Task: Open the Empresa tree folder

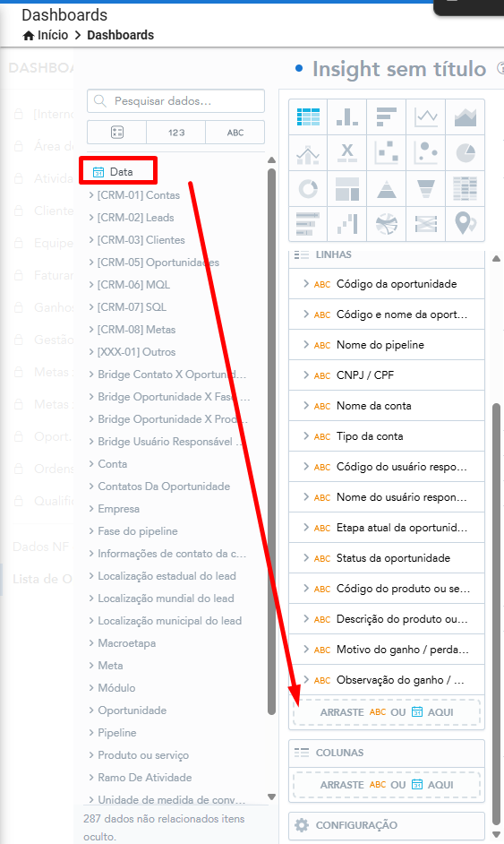Action: point(114,509)
